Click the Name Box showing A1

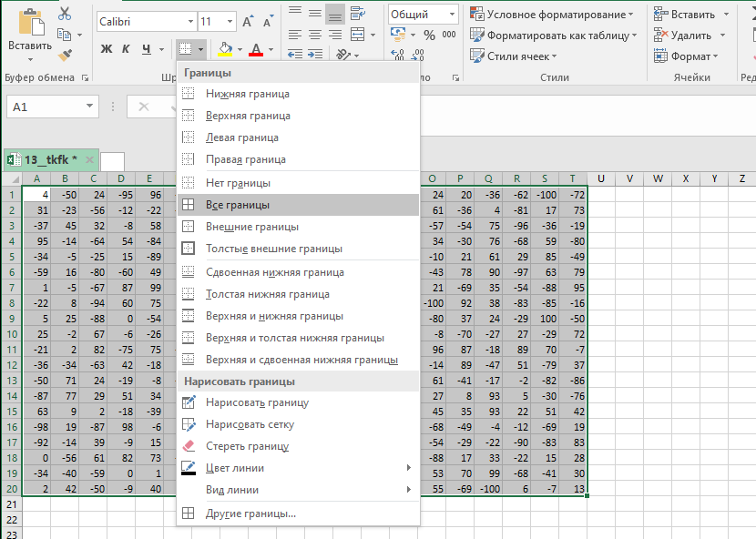44,107
